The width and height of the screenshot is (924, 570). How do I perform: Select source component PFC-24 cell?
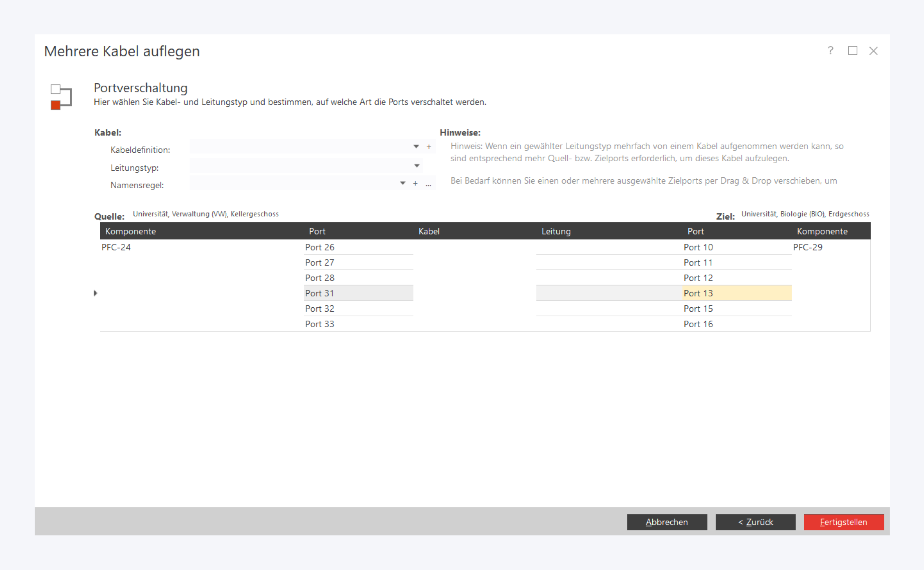tap(116, 247)
